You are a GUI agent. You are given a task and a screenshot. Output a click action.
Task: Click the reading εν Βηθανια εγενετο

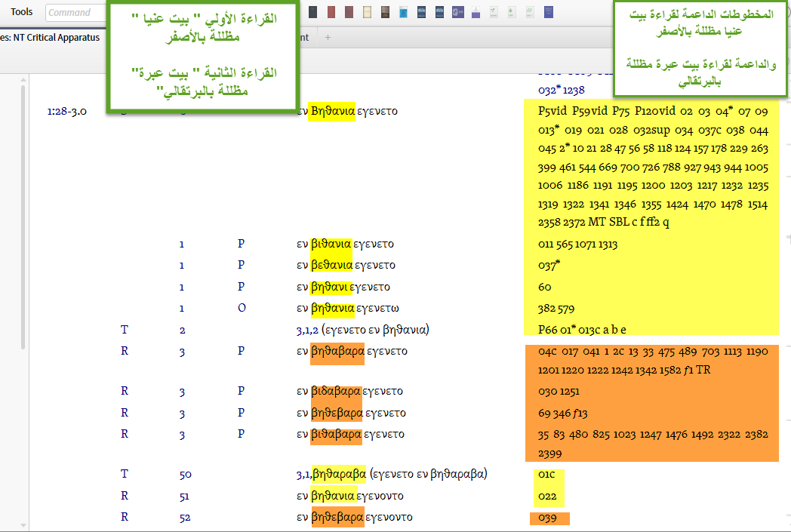[347, 111]
